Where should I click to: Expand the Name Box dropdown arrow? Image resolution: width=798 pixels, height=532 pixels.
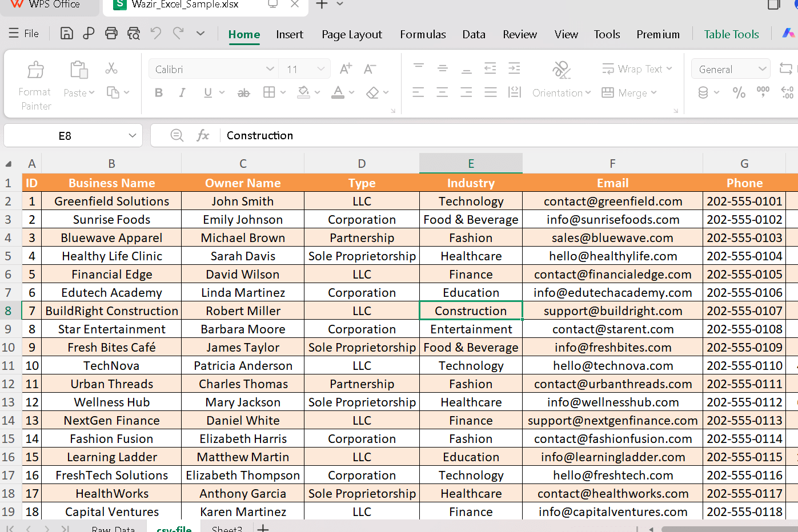(133, 135)
